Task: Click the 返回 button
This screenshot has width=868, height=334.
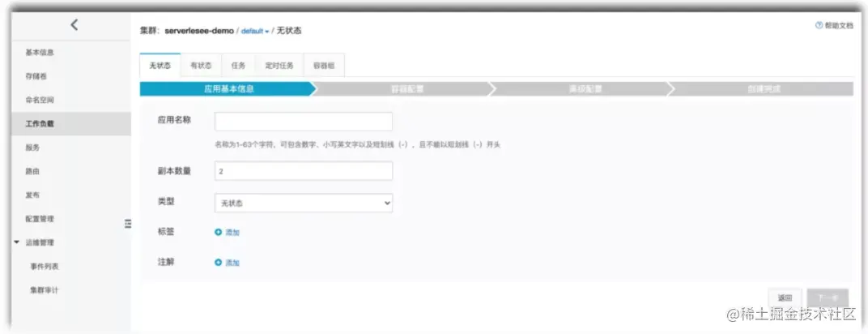Action: [785, 298]
